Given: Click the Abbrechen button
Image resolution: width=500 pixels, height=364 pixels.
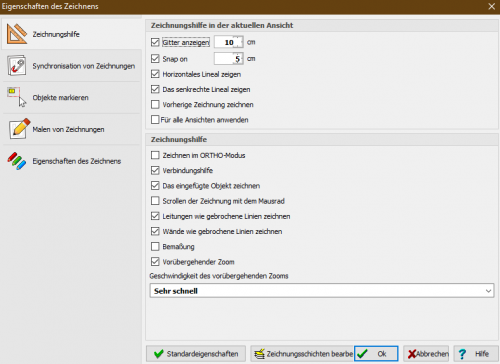Looking at the screenshot, I should coord(426,354).
